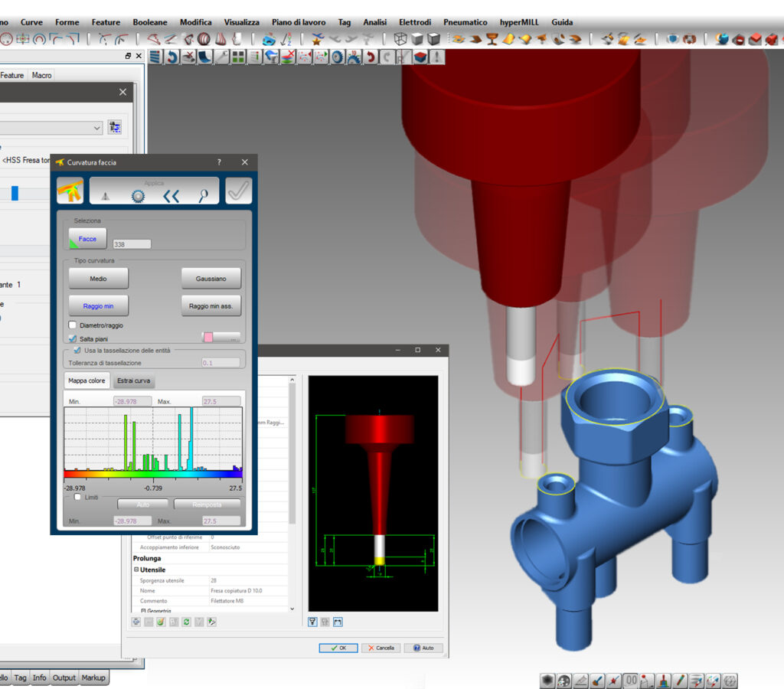Click the filter funnel icon below tool preview
Viewport: 784px width, 689px height.
point(312,622)
